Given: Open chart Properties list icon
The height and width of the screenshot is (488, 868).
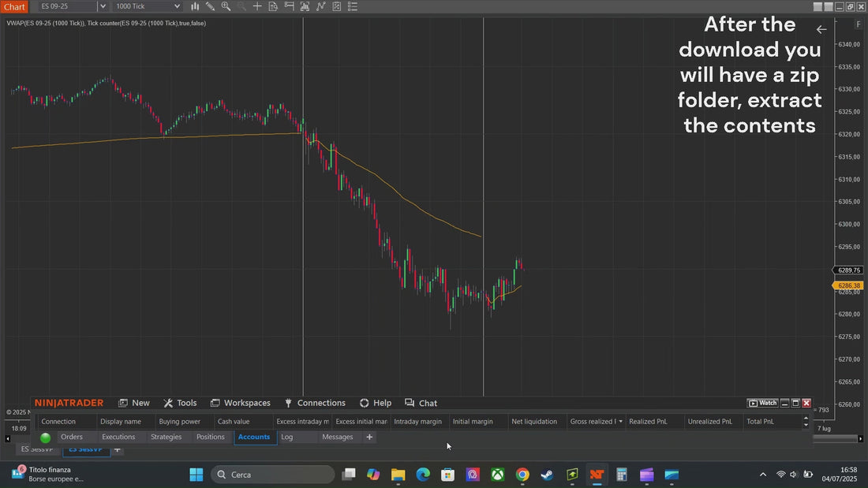Looking at the screenshot, I should [353, 6].
